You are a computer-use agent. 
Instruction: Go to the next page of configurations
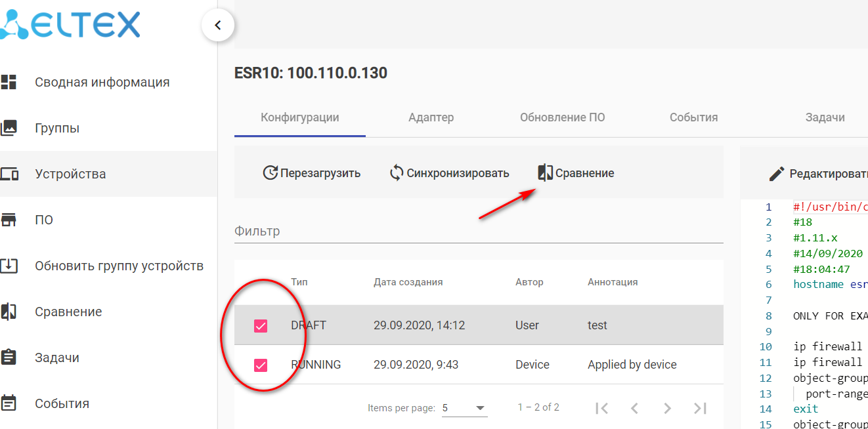(667, 408)
